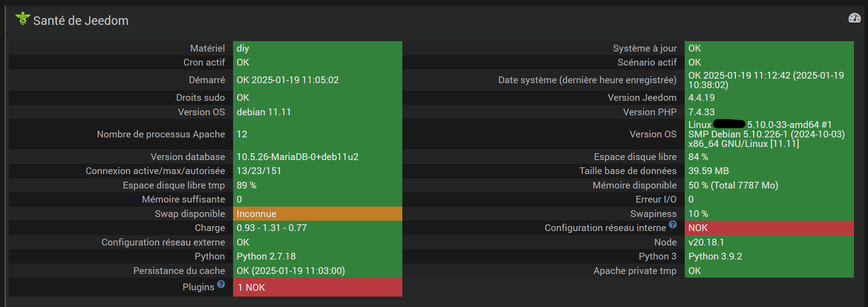Click help icon beside Configuration réseau interne

[672, 225]
